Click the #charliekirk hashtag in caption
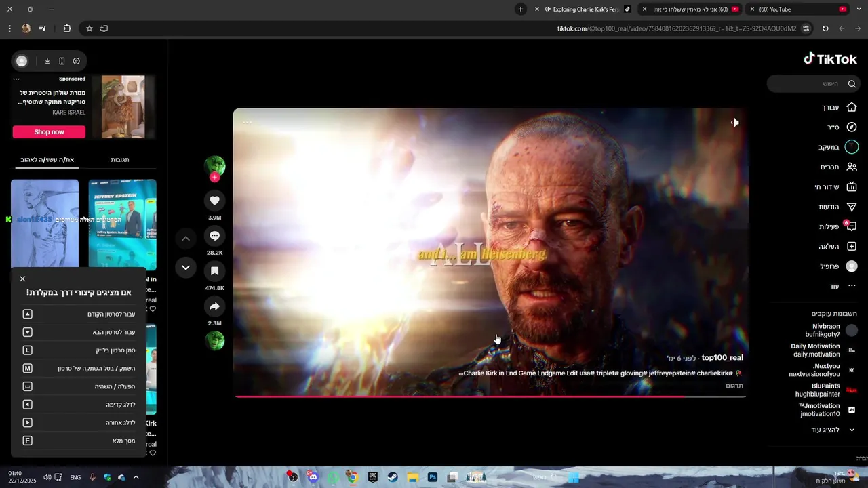The height and width of the screenshot is (488, 868). click(x=713, y=373)
